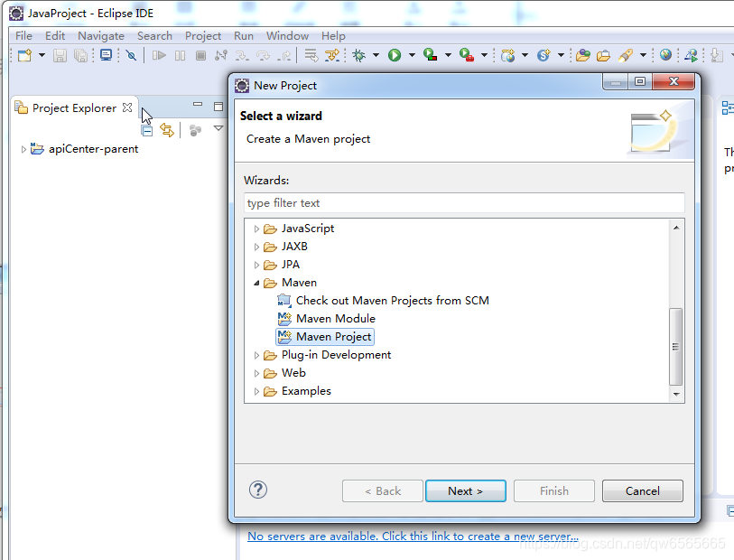Click the create a new server link
The height and width of the screenshot is (560, 734).
click(x=413, y=537)
